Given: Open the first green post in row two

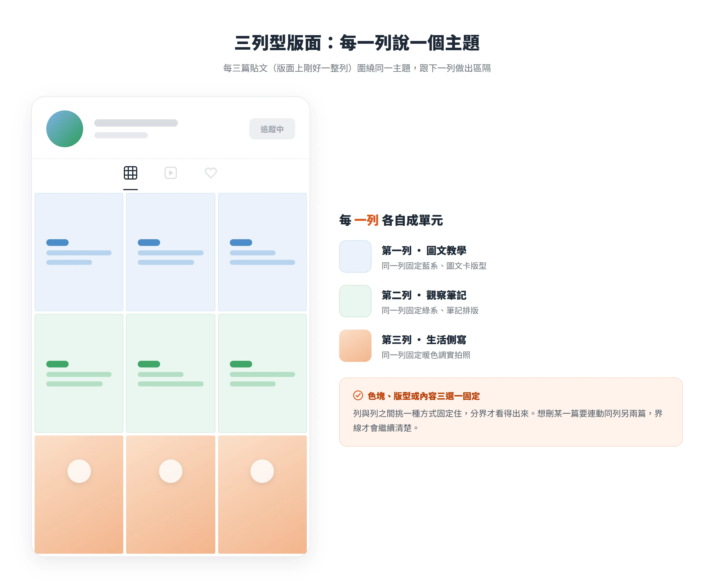Looking at the screenshot, I should click(79, 373).
